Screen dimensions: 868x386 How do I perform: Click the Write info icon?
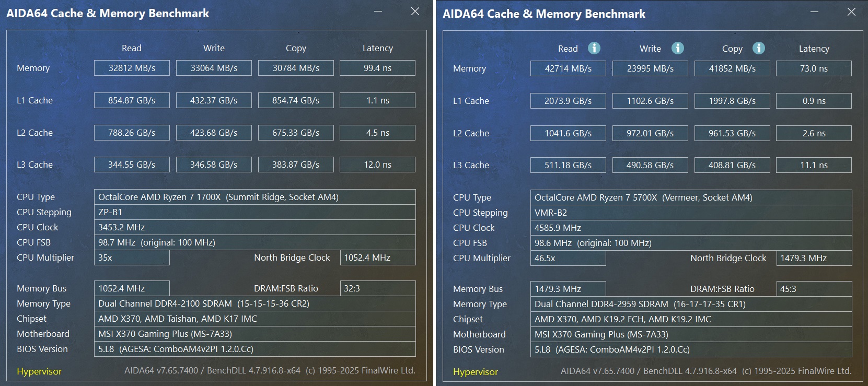[678, 48]
